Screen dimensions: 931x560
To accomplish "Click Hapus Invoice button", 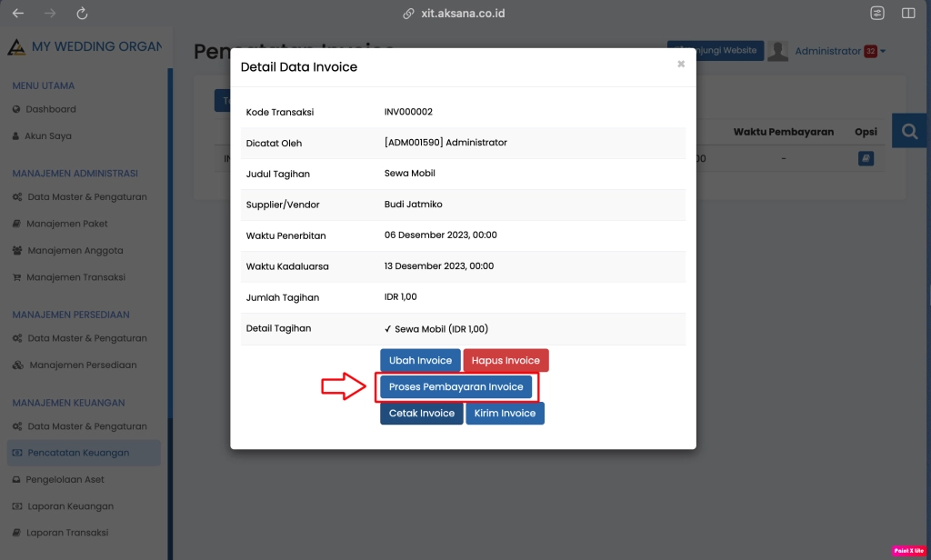I will click(506, 361).
